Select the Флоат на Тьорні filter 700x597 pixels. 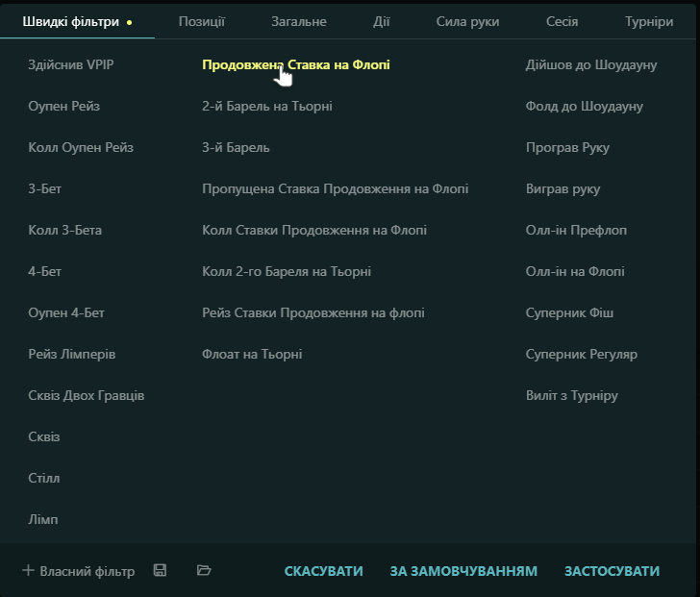point(252,355)
